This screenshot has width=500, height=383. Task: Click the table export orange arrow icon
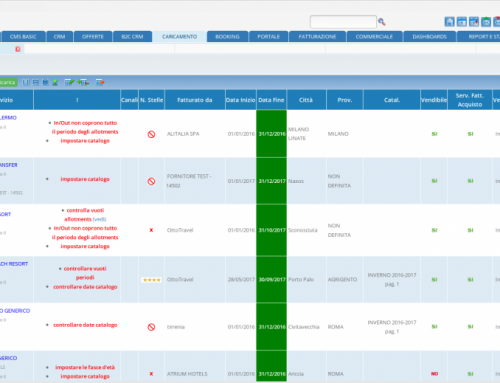[x=100, y=82]
